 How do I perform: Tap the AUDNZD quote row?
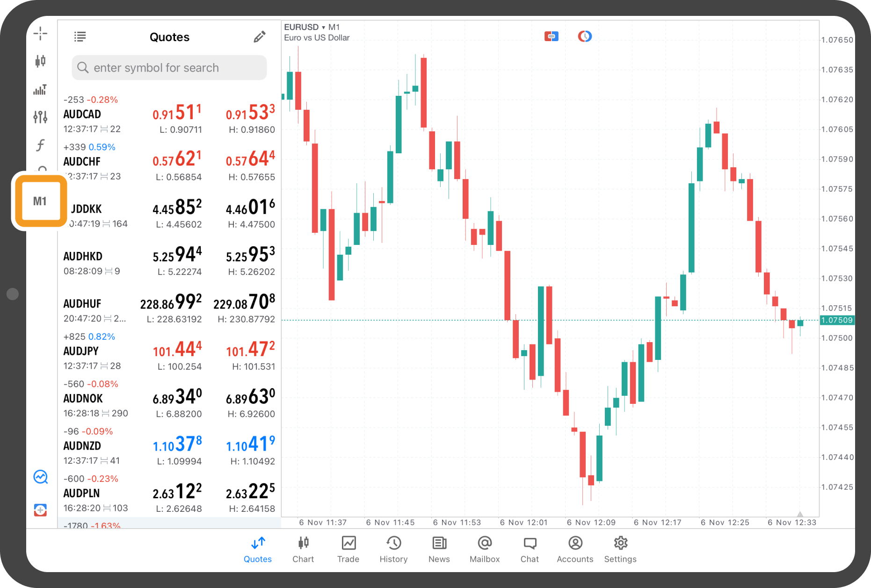click(168, 446)
